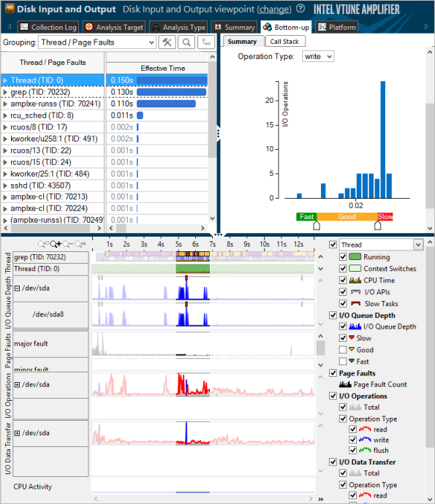435x504 pixels.
Task: Open the Analysis Target tab
Action: coord(114,27)
